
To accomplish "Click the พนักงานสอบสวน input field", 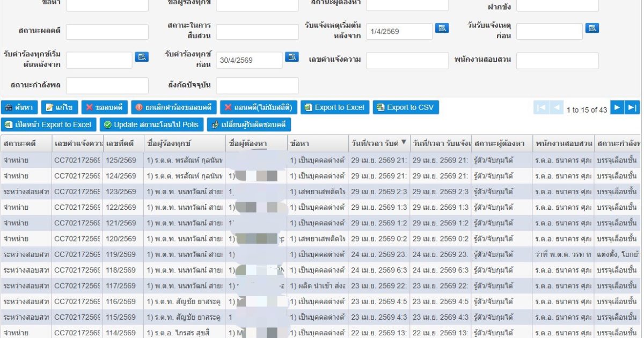I will 558,60.
